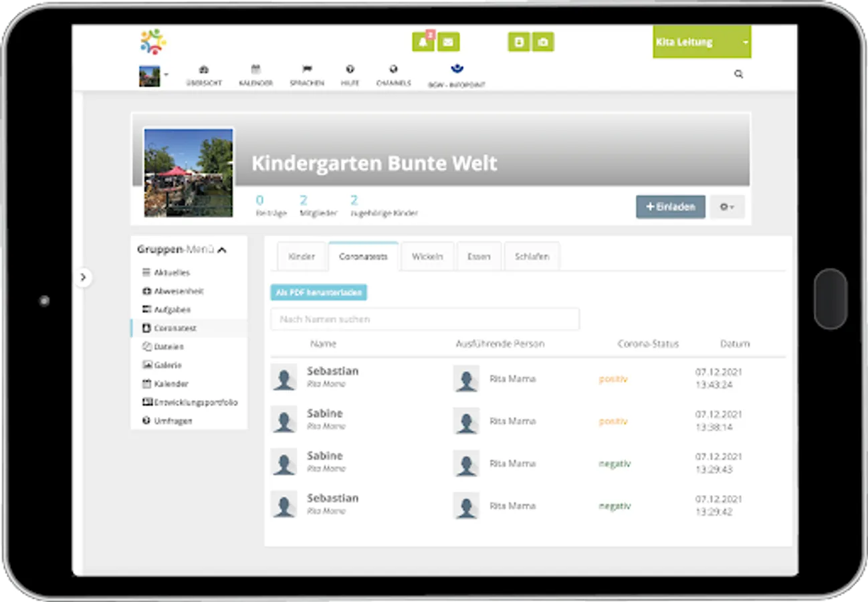
Task: Click the Nach Namen suchen field
Action: [425, 319]
